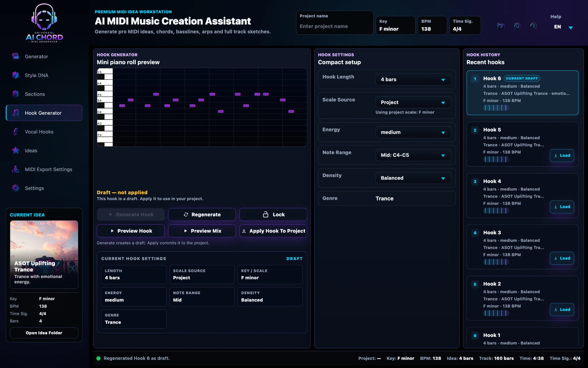Screen dimensions: 588x368
Task: Click the KEY / SCALE F minor cell
Action: [270, 275]
